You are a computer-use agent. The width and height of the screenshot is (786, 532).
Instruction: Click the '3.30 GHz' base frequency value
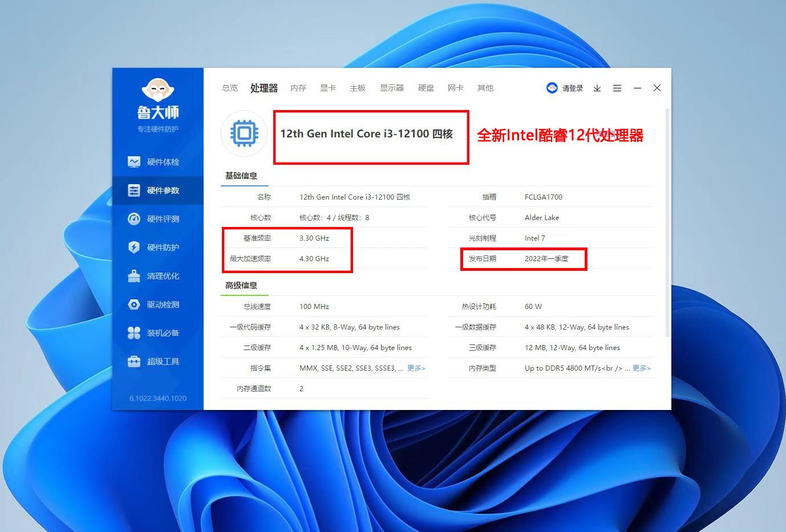pos(314,238)
